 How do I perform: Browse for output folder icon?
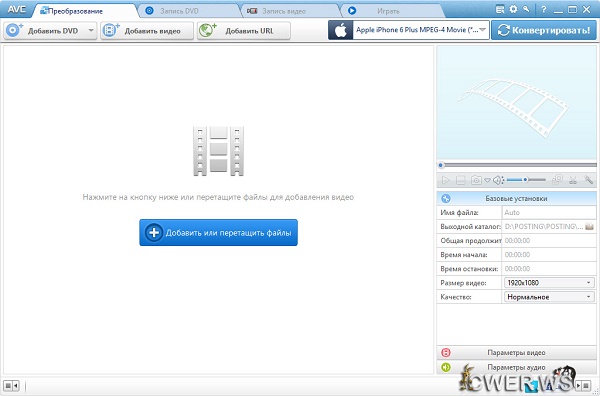coord(590,227)
